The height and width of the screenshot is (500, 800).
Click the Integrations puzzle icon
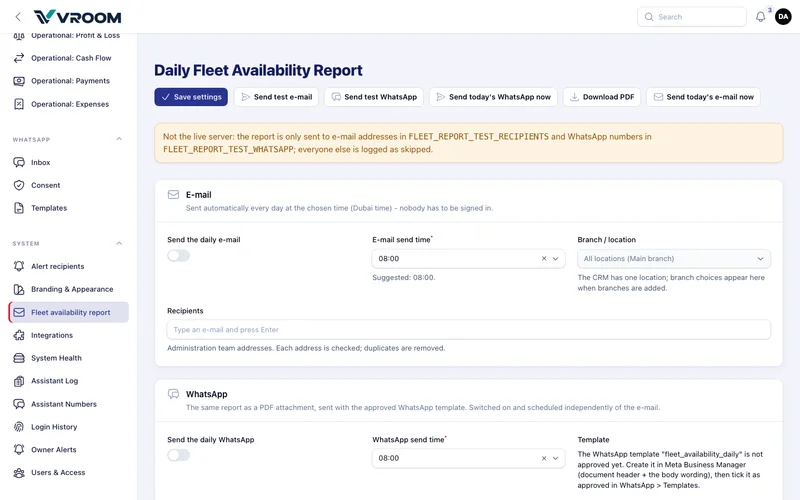[19, 335]
